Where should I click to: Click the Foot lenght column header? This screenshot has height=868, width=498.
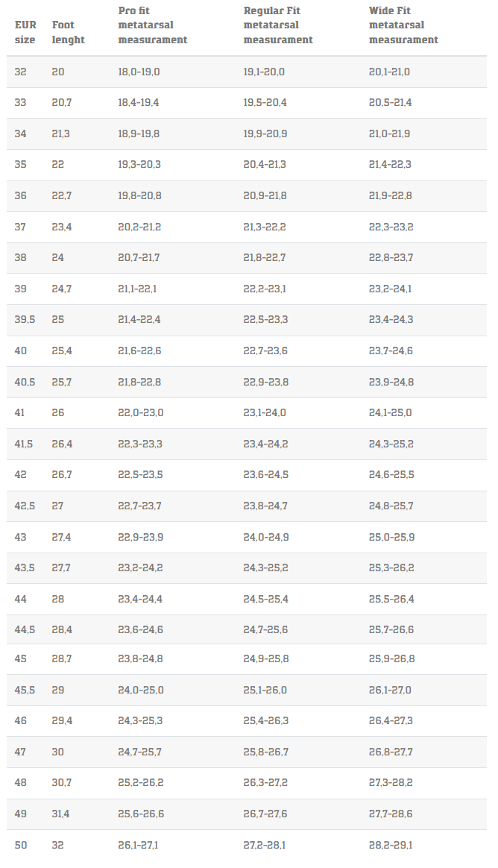(x=68, y=32)
